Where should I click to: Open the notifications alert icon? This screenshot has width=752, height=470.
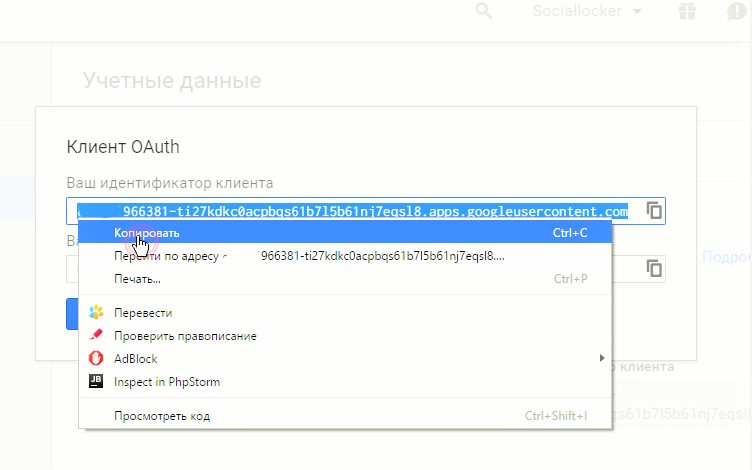[x=738, y=11]
